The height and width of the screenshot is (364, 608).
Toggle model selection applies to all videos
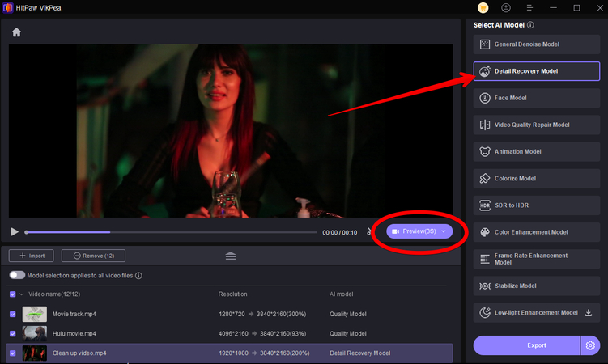[x=17, y=276]
